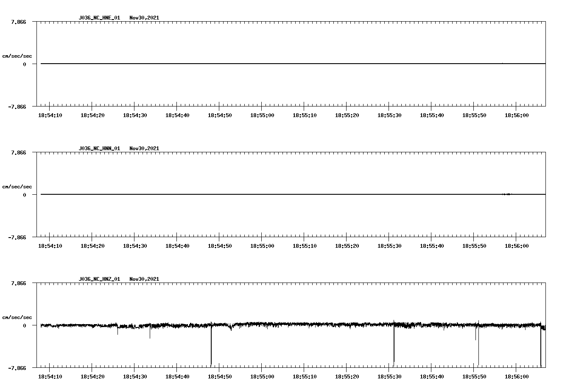Click the -7.866 bottom axis value of the HNE plot
Screen dimensions: 576x392
tap(17, 106)
